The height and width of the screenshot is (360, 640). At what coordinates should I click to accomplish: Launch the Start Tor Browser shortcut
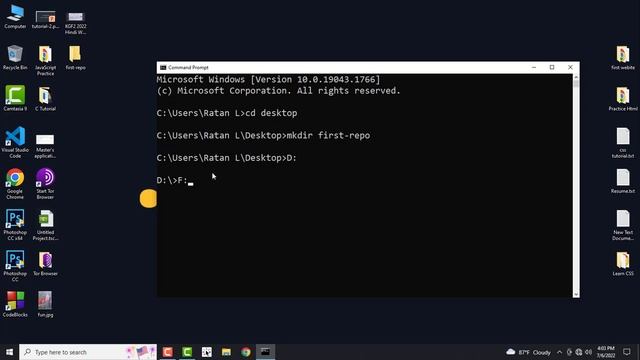pyautogui.click(x=45, y=184)
